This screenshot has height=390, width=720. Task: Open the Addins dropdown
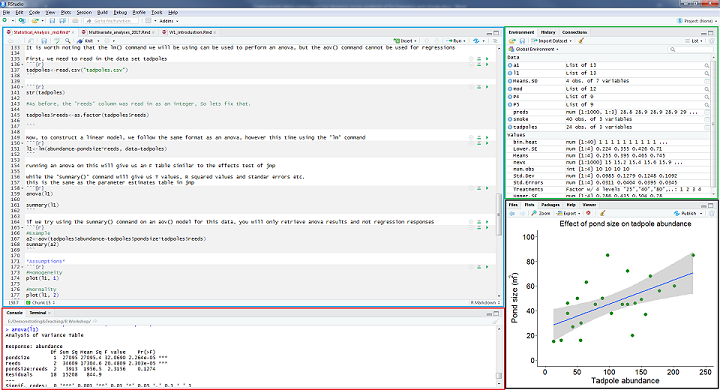pos(169,21)
